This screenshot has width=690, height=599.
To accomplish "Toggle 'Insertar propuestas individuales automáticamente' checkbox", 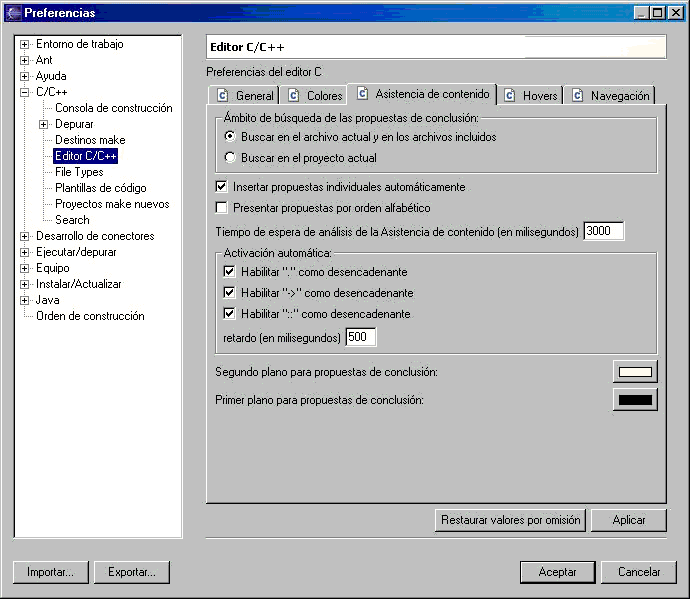I will [222, 187].
